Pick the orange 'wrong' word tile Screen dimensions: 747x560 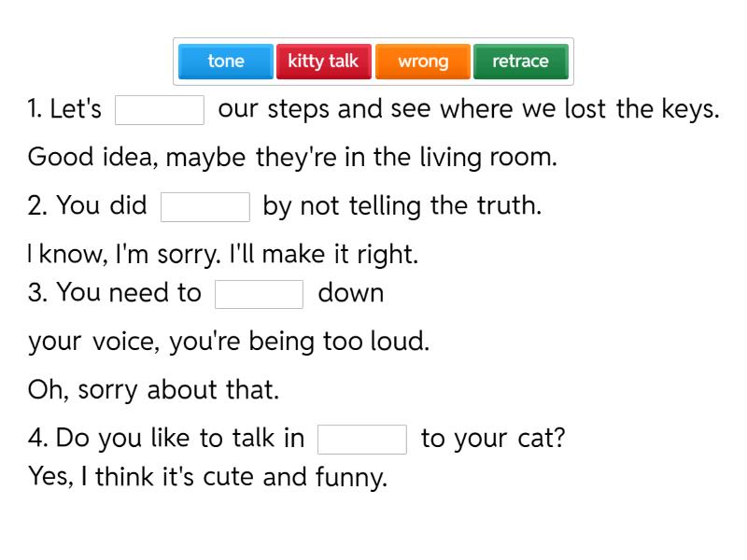(423, 62)
